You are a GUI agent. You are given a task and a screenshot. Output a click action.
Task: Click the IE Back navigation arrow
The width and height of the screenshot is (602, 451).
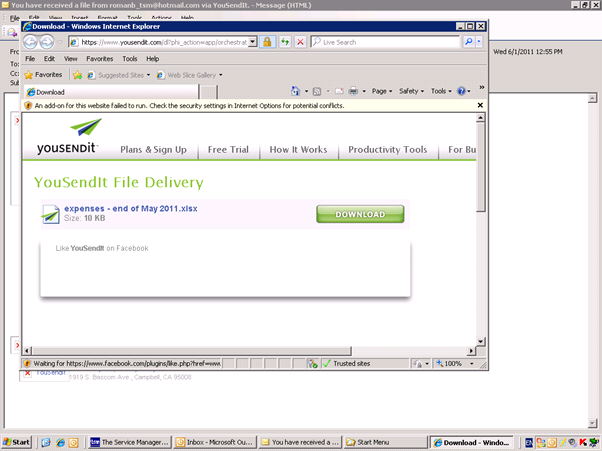[31, 42]
